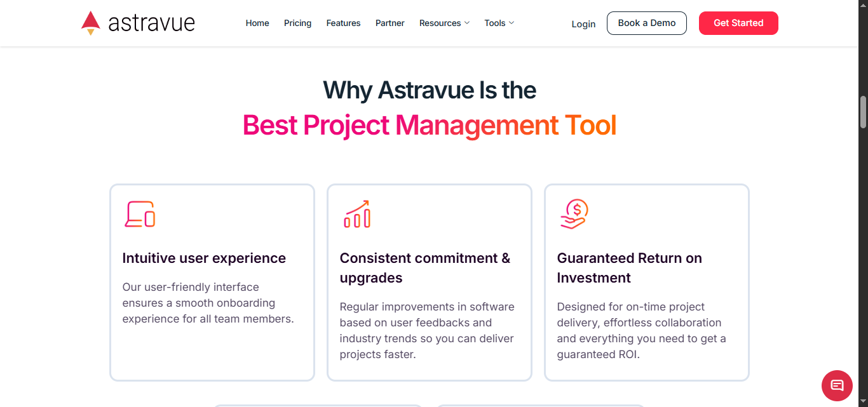Click the laptop and mobile device icon

click(140, 214)
